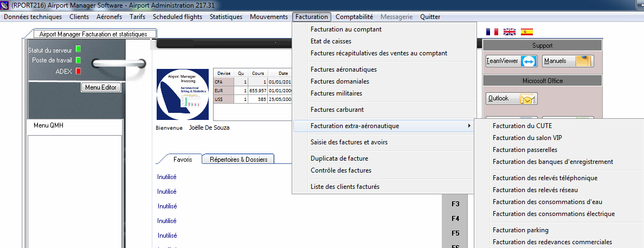The image size is (644, 248).
Task: Open the Comptabilité menu
Action: click(x=354, y=17)
